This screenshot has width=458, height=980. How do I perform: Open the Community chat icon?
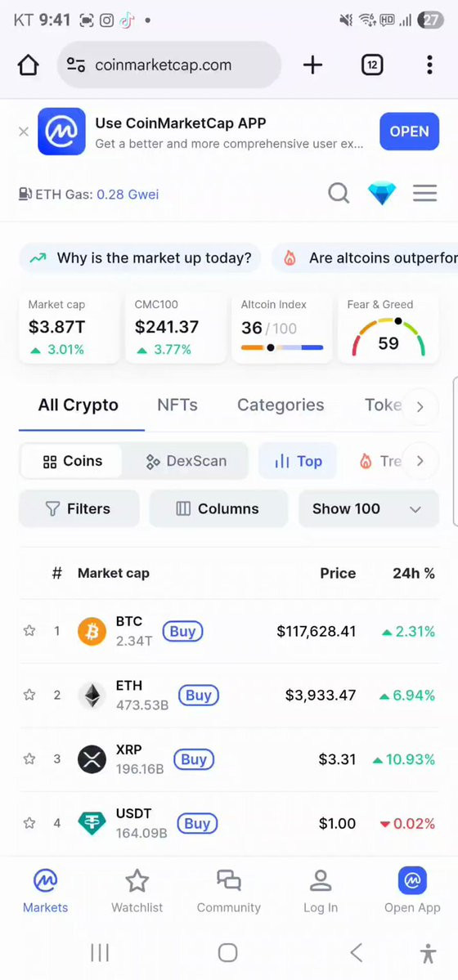(x=229, y=880)
